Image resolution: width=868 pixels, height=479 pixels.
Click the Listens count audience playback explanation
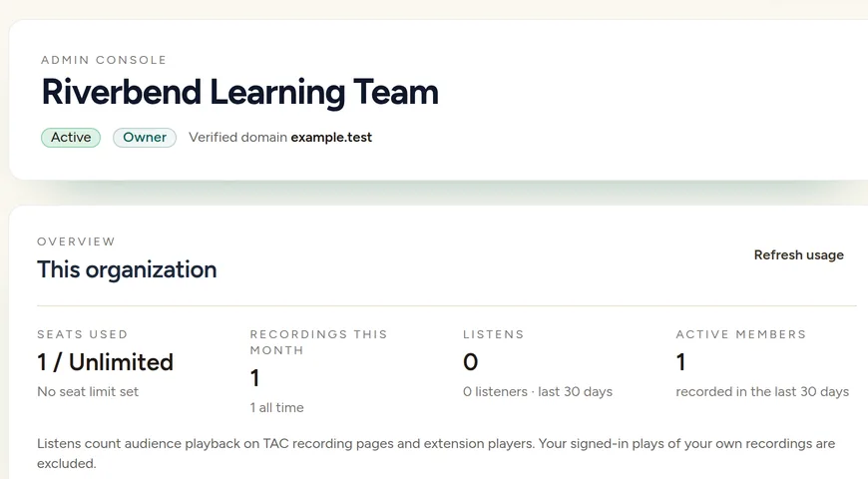point(436,453)
